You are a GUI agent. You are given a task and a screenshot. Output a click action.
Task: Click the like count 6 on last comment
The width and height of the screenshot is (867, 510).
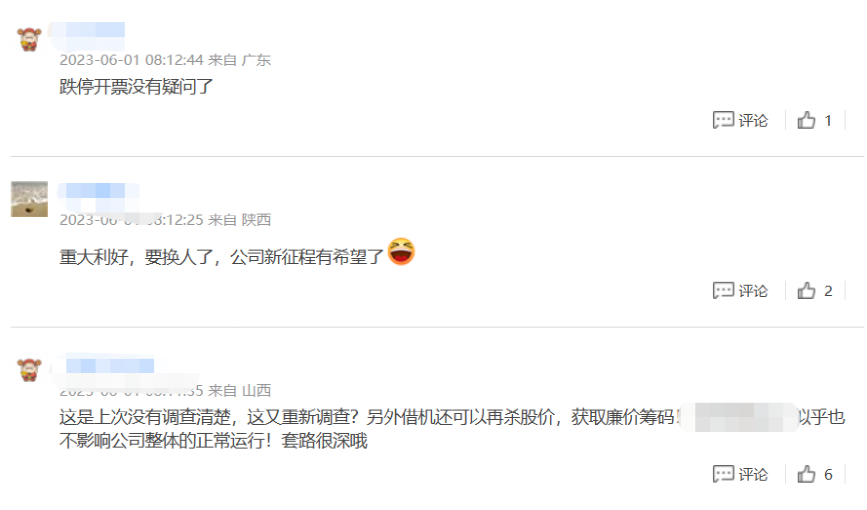click(828, 475)
